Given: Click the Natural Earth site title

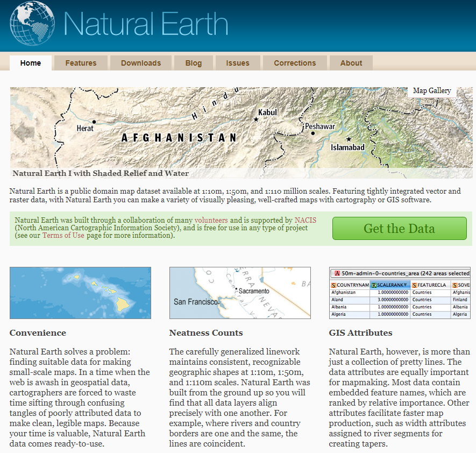Looking at the screenshot, I should (x=145, y=24).
